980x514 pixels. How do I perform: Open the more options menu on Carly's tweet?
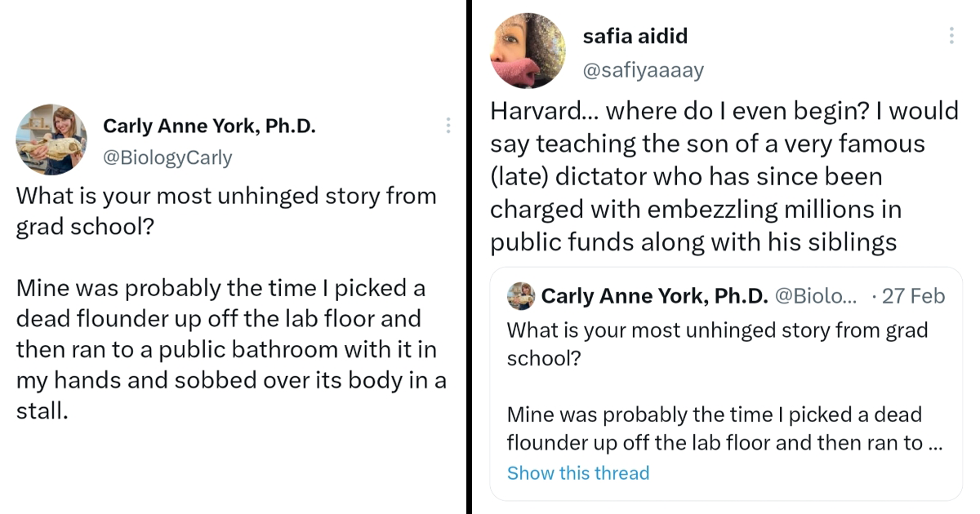coord(448,125)
